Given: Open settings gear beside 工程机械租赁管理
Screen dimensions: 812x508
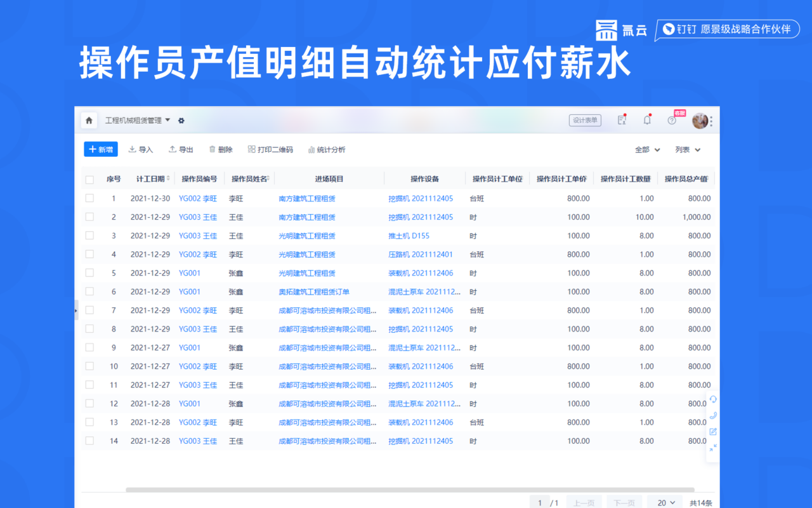Looking at the screenshot, I should [181, 121].
